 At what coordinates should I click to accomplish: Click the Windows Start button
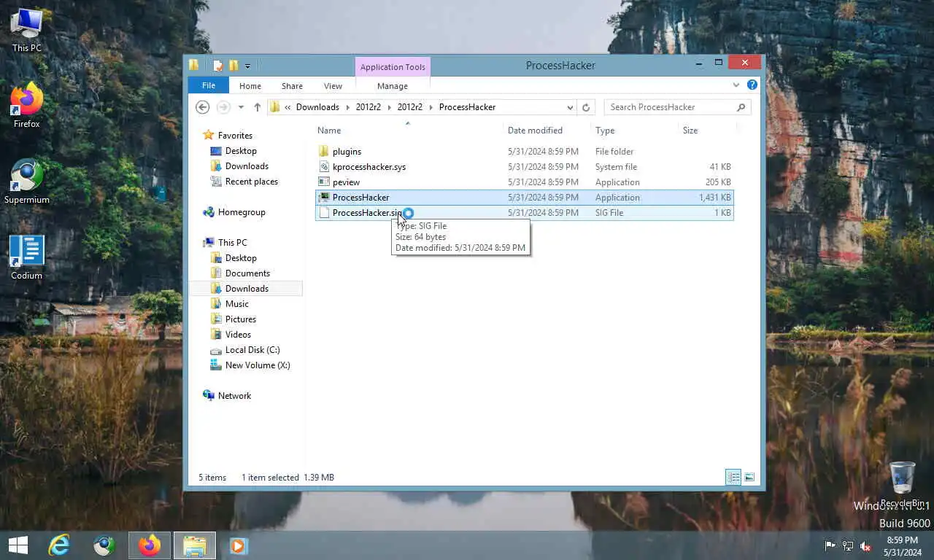(x=18, y=545)
